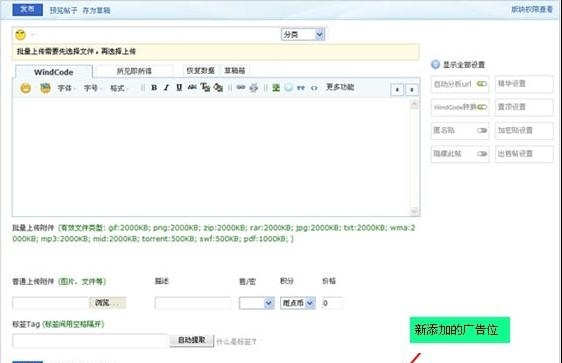Open the 售/密 dropdown

click(257, 303)
